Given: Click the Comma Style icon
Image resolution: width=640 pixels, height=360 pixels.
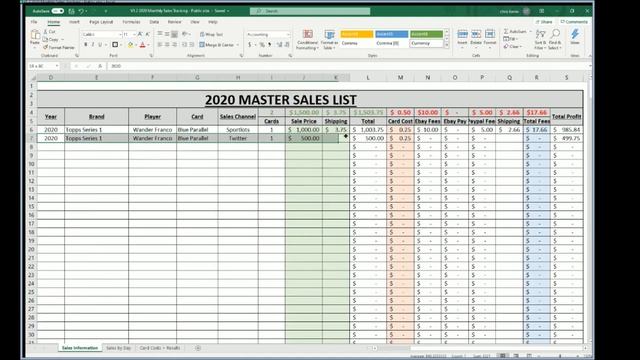Looking at the screenshot, I should tap(269, 44).
